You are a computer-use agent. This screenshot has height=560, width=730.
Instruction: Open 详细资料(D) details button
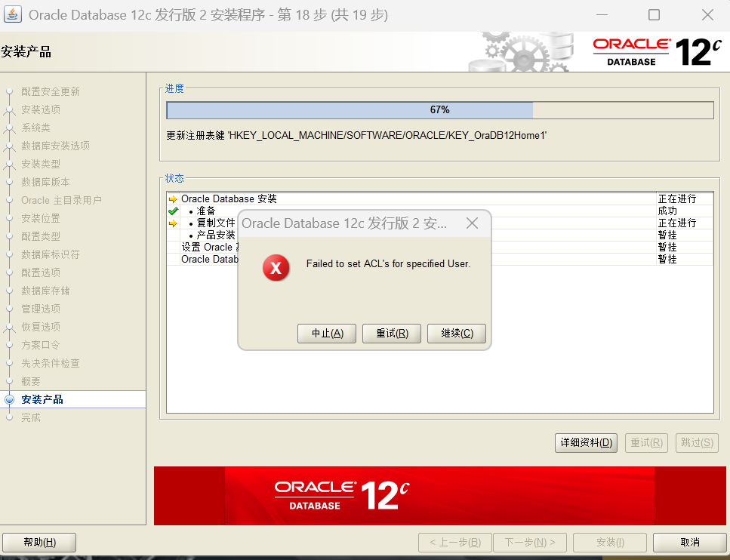click(586, 443)
